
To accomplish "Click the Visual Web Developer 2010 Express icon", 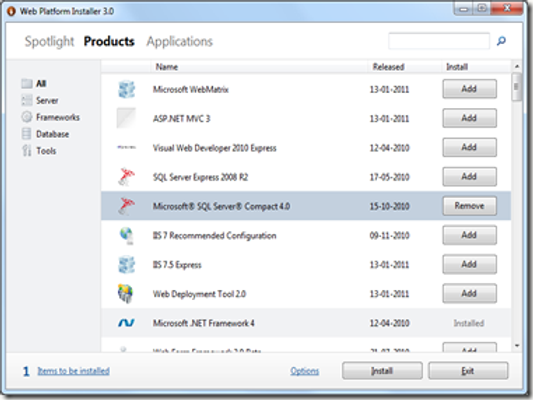I will 126,147.
